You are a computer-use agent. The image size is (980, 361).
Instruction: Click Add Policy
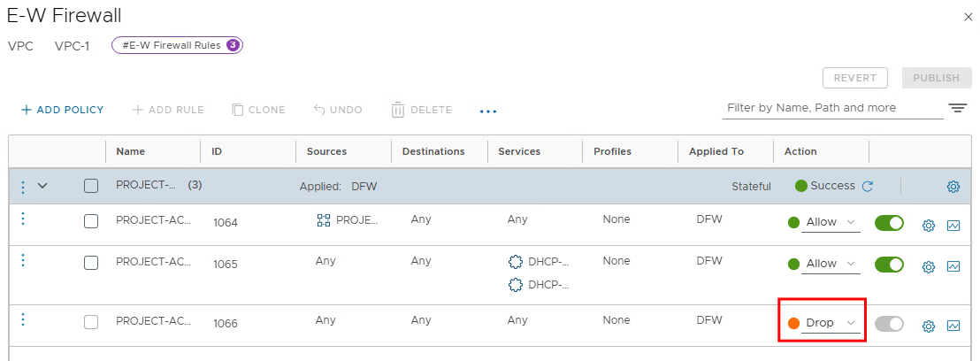[x=62, y=110]
